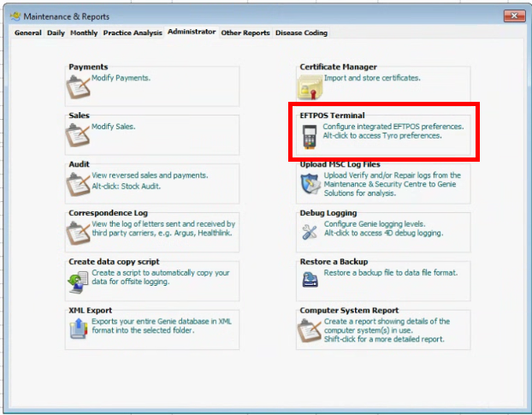Screen dimensions: 532x415
Task: Go to the Disease Coding tab
Action: click(x=301, y=33)
